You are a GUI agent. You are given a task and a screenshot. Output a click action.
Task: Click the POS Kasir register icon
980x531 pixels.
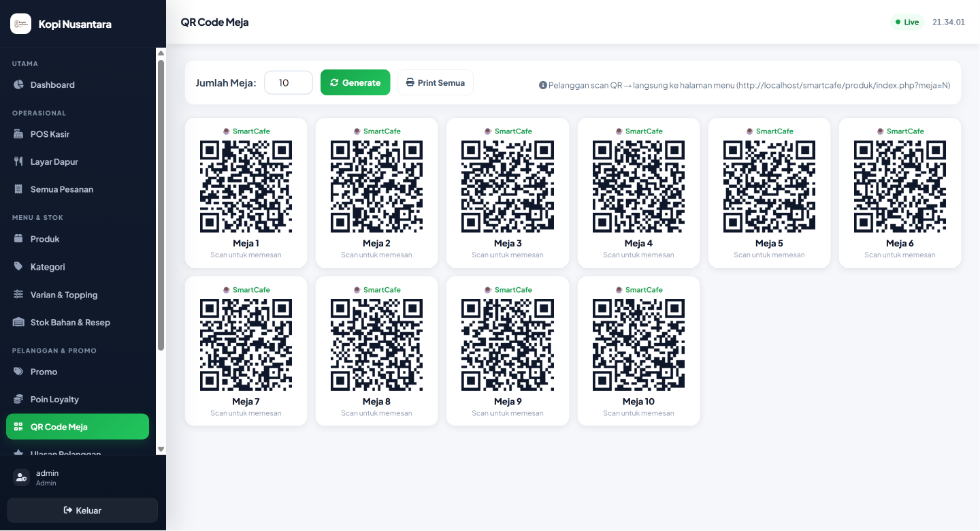18,134
